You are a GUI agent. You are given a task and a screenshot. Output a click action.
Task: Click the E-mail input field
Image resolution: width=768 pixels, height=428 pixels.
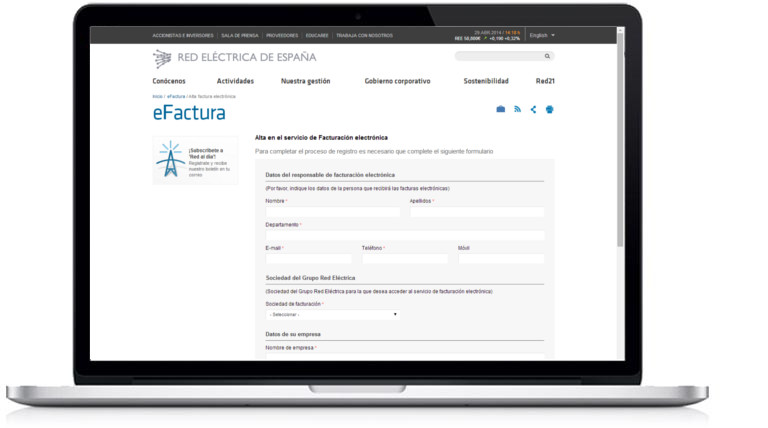coord(309,259)
